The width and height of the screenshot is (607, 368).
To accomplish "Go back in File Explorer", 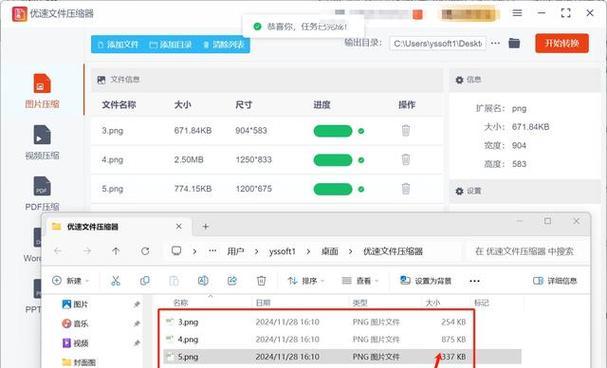I will pyautogui.click(x=58, y=251).
